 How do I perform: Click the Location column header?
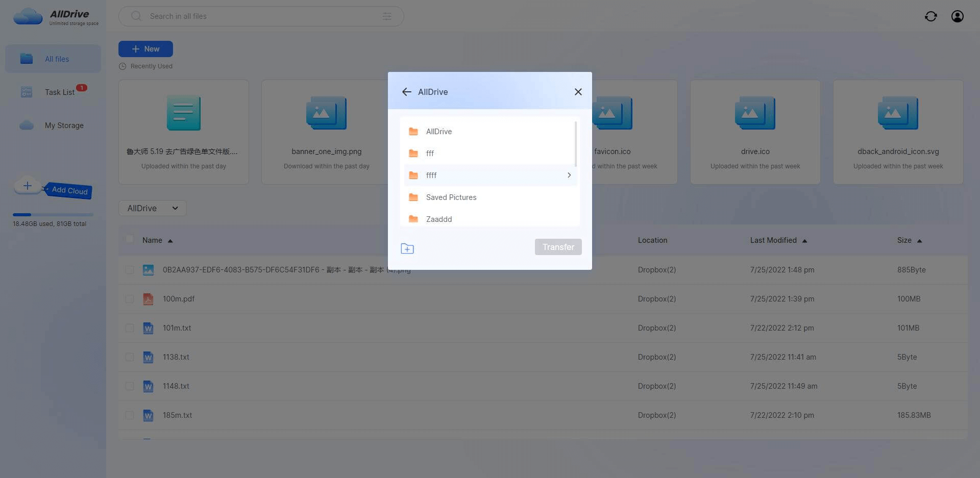coord(652,240)
